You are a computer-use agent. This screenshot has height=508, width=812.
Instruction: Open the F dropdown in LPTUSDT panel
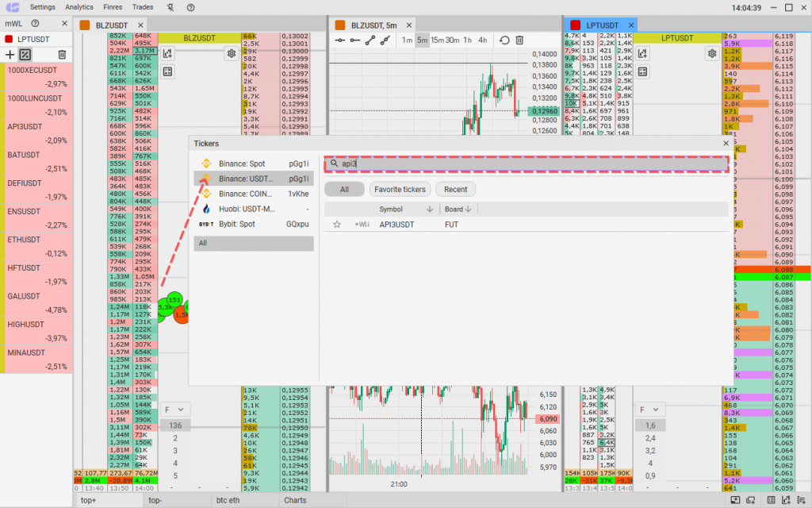(650, 410)
